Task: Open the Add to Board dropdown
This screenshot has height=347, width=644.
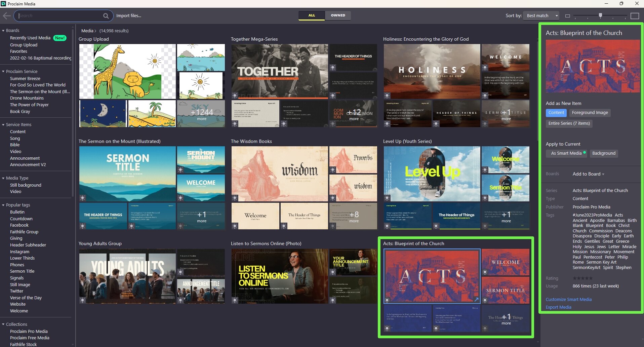Action: (x=588, y=174)
